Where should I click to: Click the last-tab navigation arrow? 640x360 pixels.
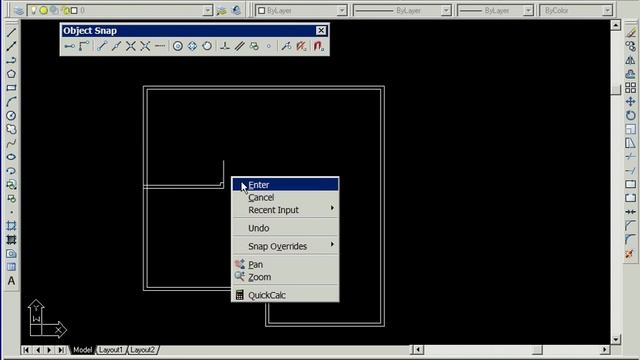coord(61,350)
